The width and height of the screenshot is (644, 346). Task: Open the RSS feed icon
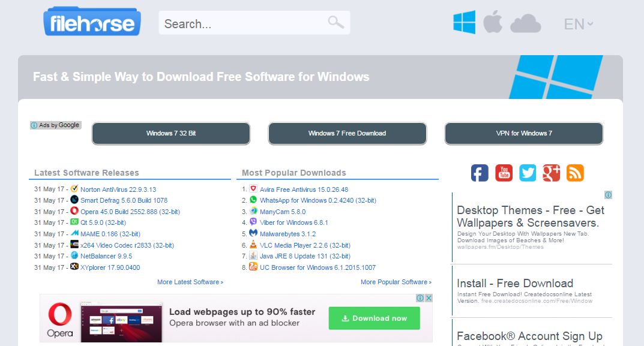click(575, 173)
